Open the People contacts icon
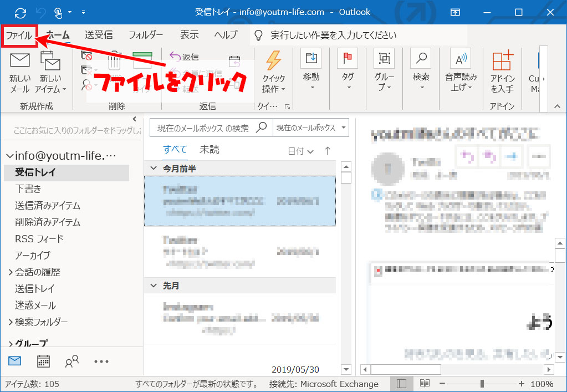Image resolution: width=567 pixels, height=392 pixels. [x=72, y=361]
